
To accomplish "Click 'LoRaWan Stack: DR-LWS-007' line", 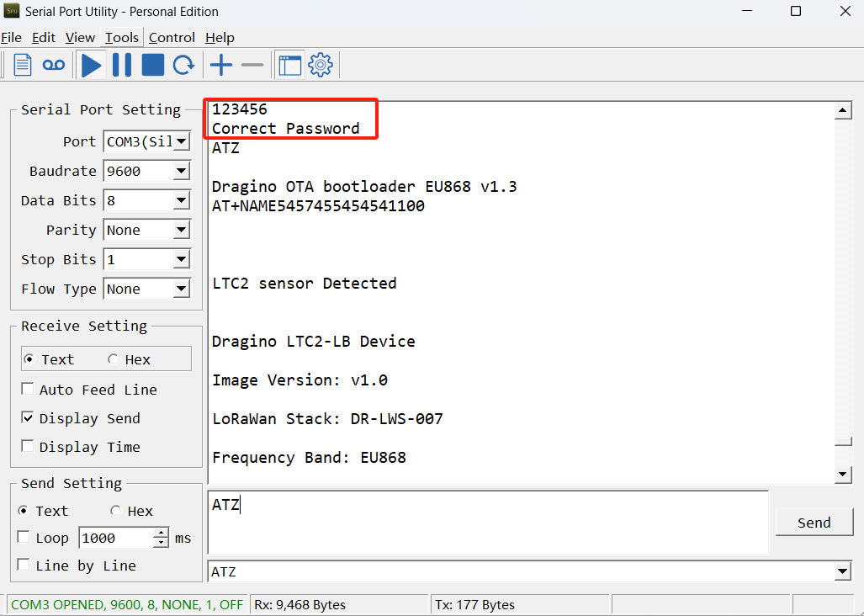I will pyautogui.click(x=327, y=419).
